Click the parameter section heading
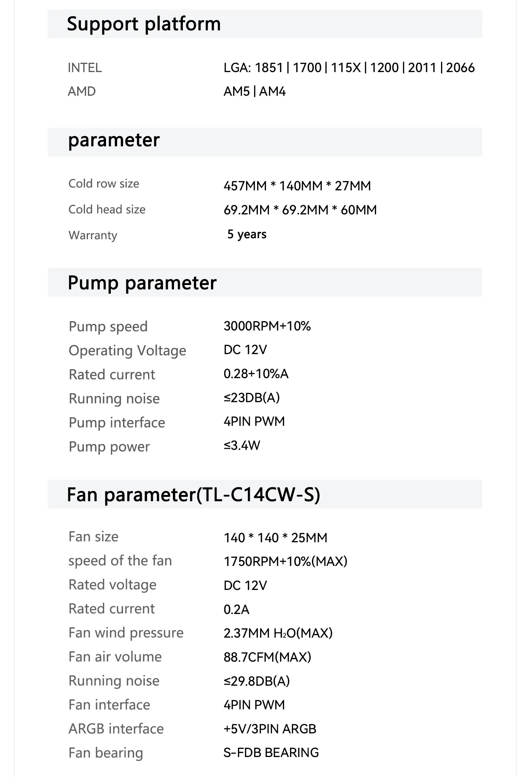The height and width of the screenshot is (777, 532). pos(114,140)
